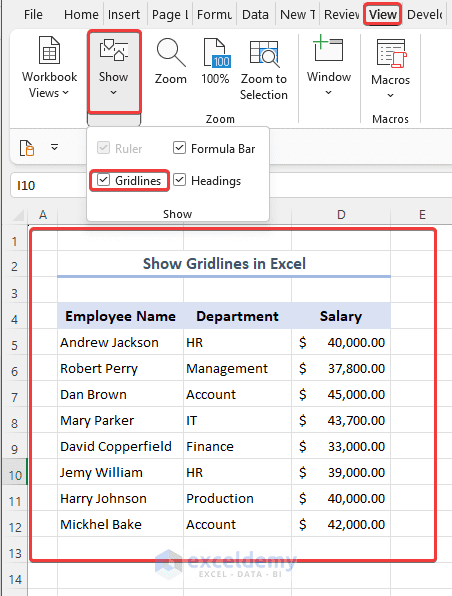Click the Window group icon

pyautogui.click(x=329, y=48)
